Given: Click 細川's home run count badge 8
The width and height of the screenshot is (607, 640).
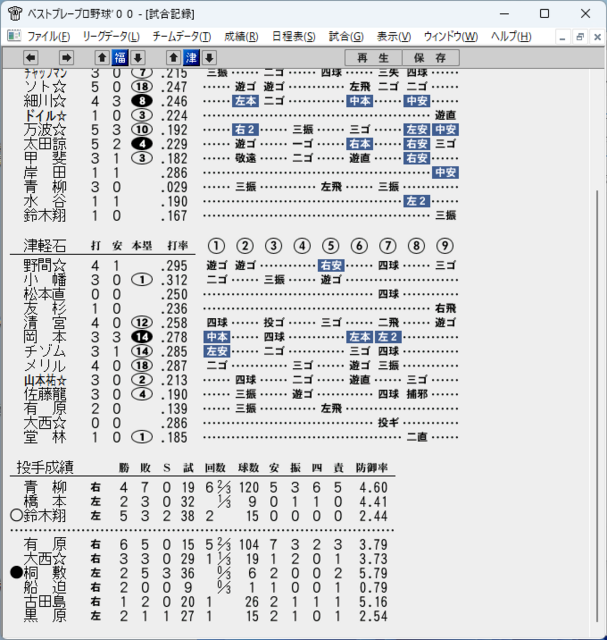Looking at the screenshot, I should [x=142, y=101].
